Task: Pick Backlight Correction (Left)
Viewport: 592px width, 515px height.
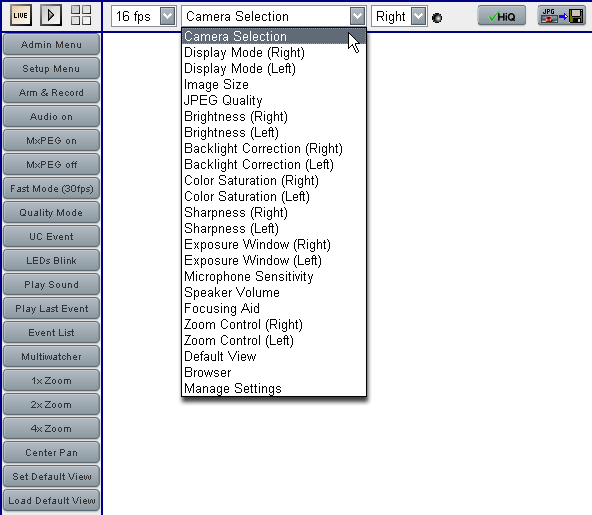Action: tap(274, 165)
